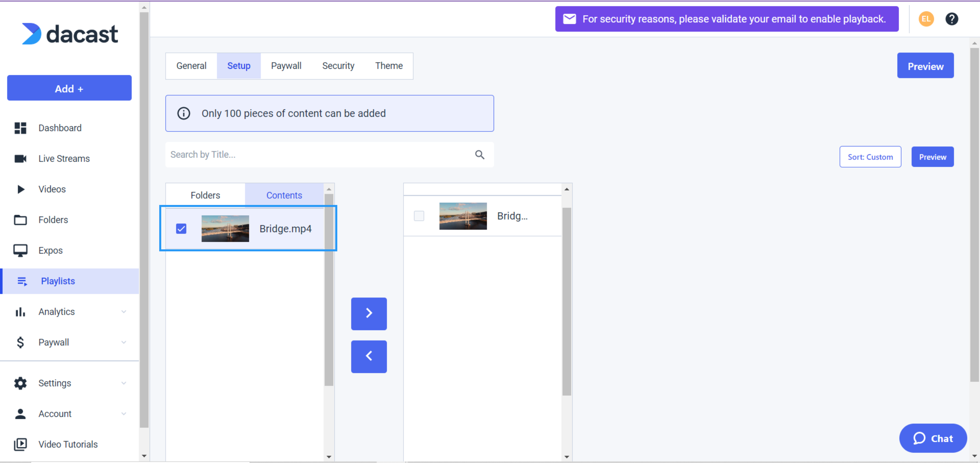The height and width of the screenshot is (463, 980).
Task: Switch to the General tab
Action: 191,66
